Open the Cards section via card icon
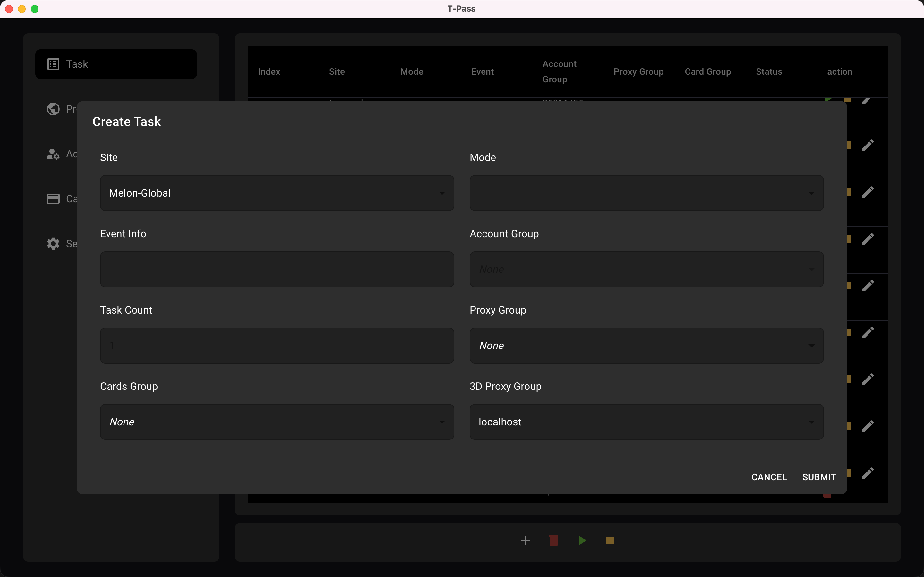924x577 pixels. tap(53, 198)
